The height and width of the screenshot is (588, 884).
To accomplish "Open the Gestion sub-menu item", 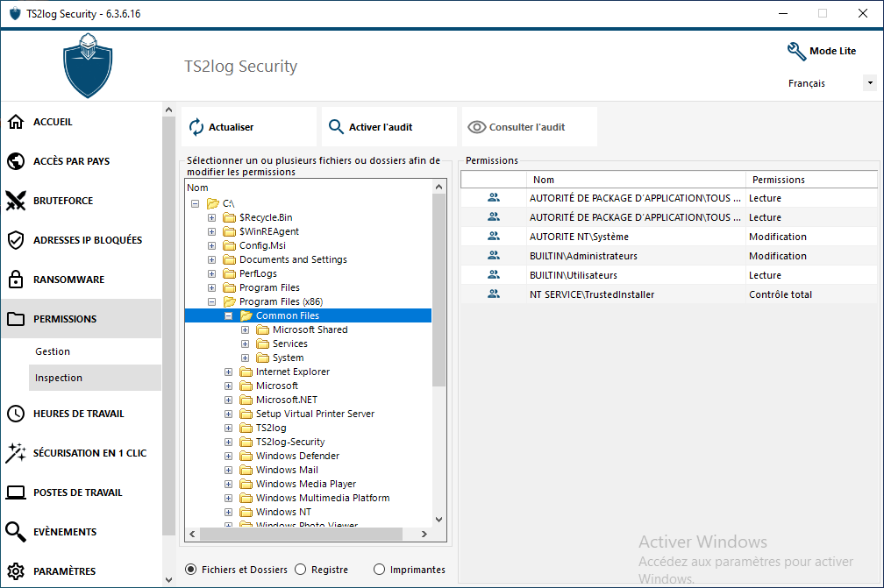I will (x=95, y=351).
